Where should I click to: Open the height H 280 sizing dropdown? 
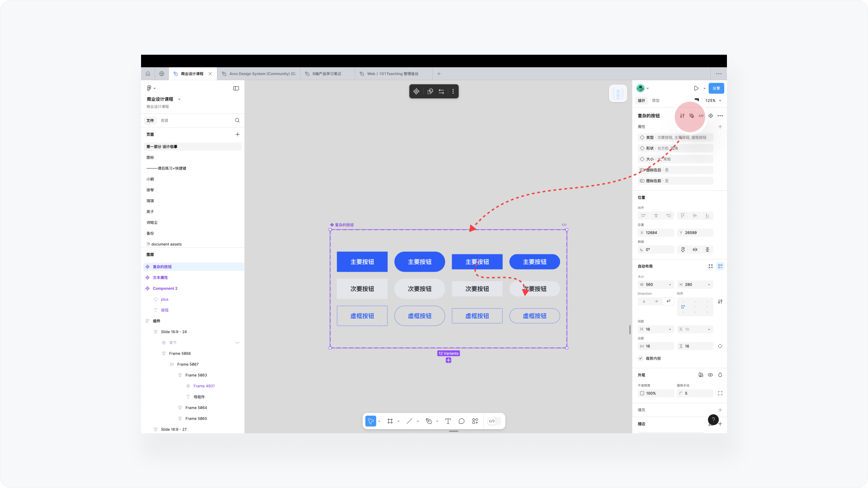[x=709, y=285]
